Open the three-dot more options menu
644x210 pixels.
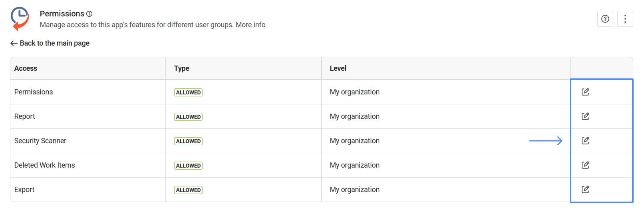[625, 19]
